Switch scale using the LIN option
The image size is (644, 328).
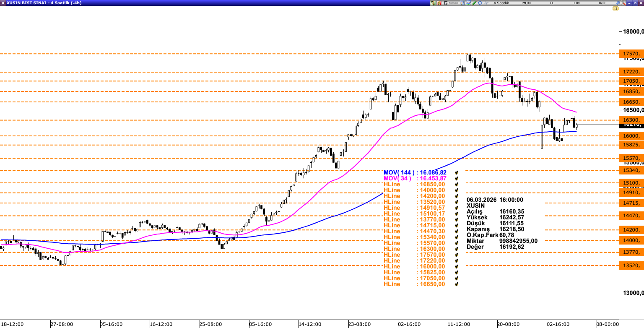pyautogui.click(x=577, y=3)
